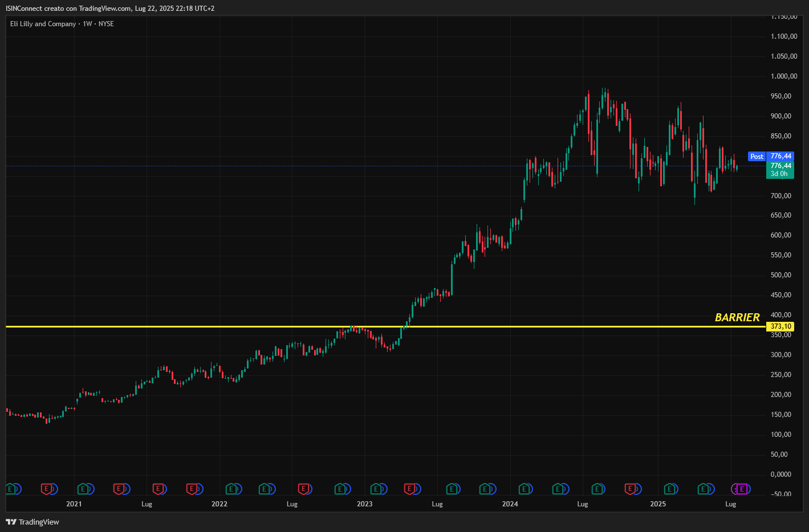Select the 2022 time axis label
Viewport: 809px width, 532px height.
pos(219,504)
